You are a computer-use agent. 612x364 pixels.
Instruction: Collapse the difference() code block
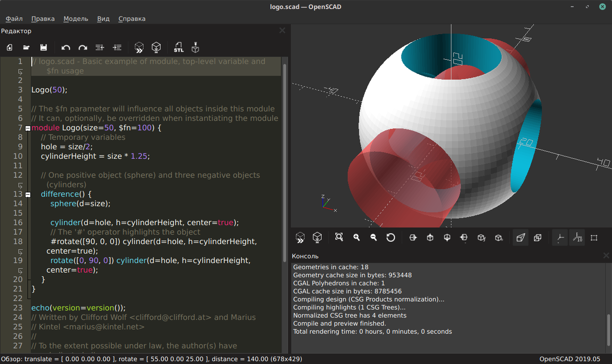click(x=28, y=194)
